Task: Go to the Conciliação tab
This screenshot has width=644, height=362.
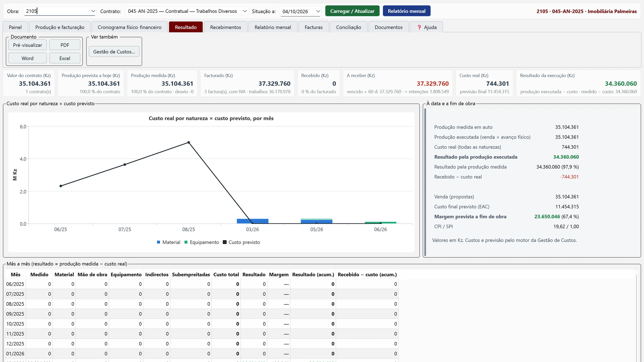Action: tap(348, 27)
